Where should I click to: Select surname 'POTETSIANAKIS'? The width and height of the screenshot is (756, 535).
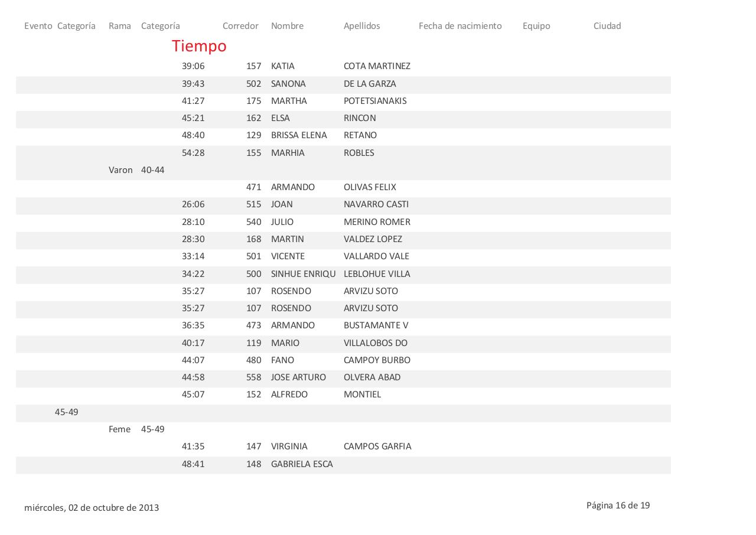(x=375, y=101)
